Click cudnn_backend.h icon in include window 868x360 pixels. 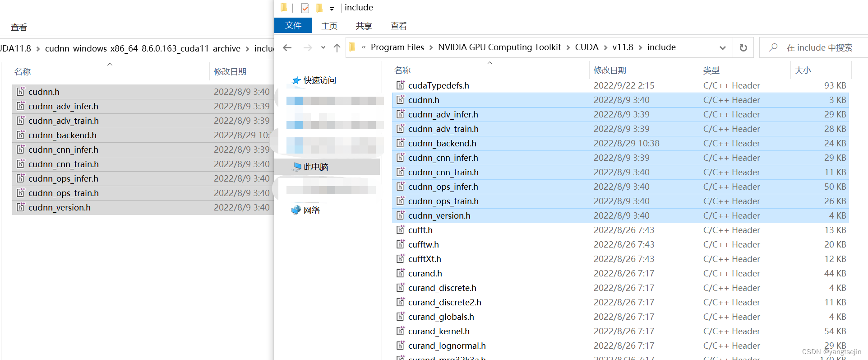tap(400, 143)
